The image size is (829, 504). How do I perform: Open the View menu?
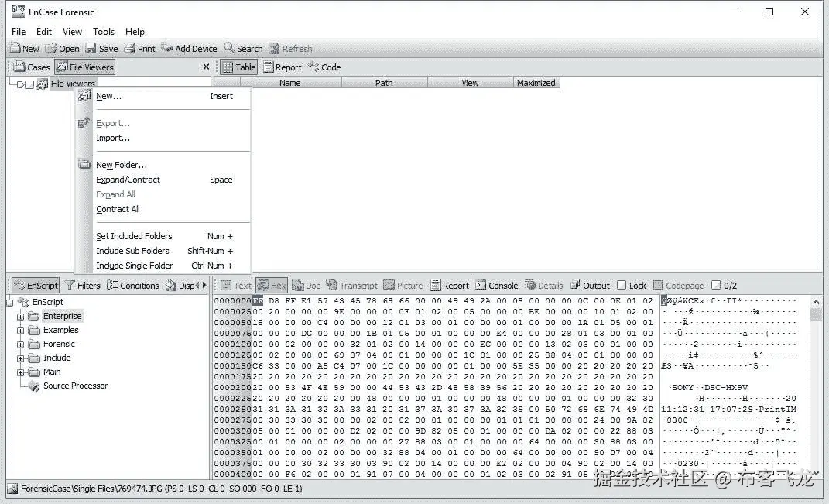pyautogui.click(x=73, y=31)
